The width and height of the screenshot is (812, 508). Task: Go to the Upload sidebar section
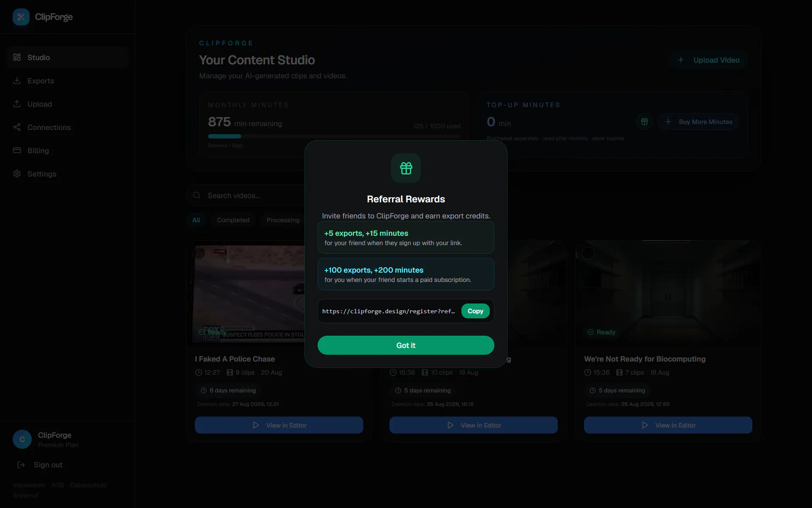pyautogui.click(x=68, y=104)
